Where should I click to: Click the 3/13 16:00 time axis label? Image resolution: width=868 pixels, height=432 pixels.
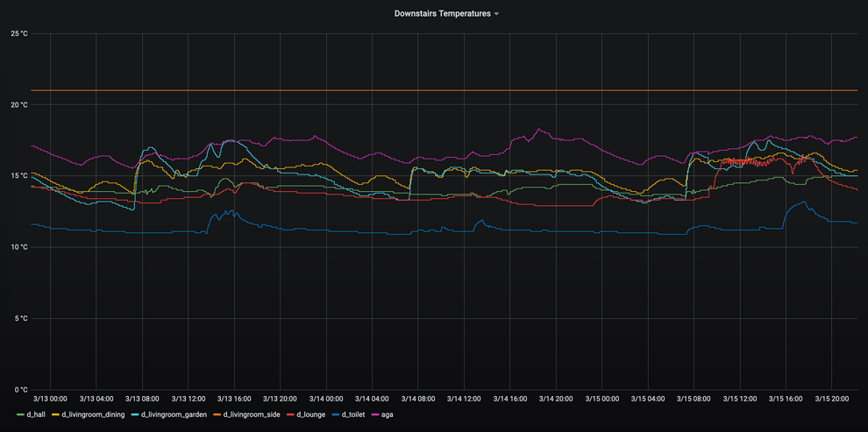(x=234, y=398)
